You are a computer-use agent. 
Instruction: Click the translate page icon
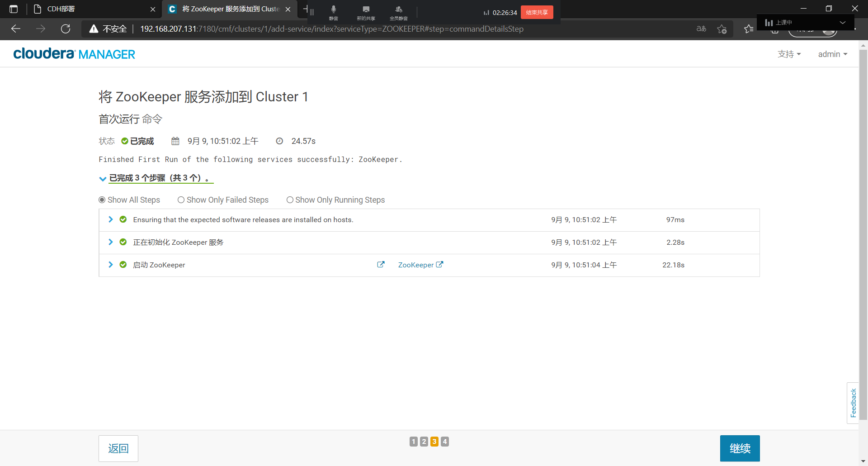point(701,29)
